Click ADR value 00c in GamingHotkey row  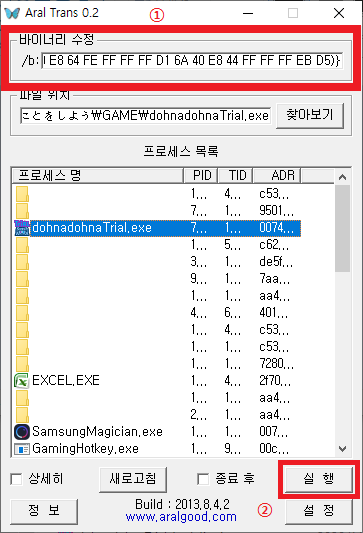[274, 449]
